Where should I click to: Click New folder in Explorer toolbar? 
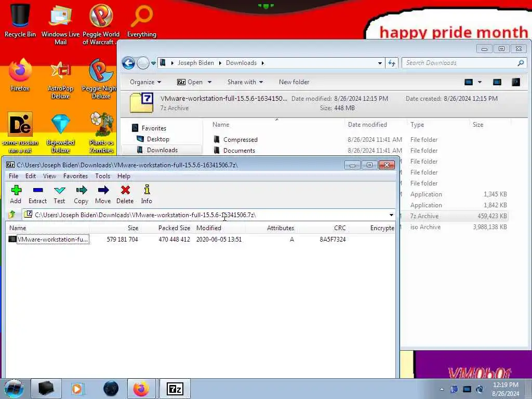click(294, 82)
